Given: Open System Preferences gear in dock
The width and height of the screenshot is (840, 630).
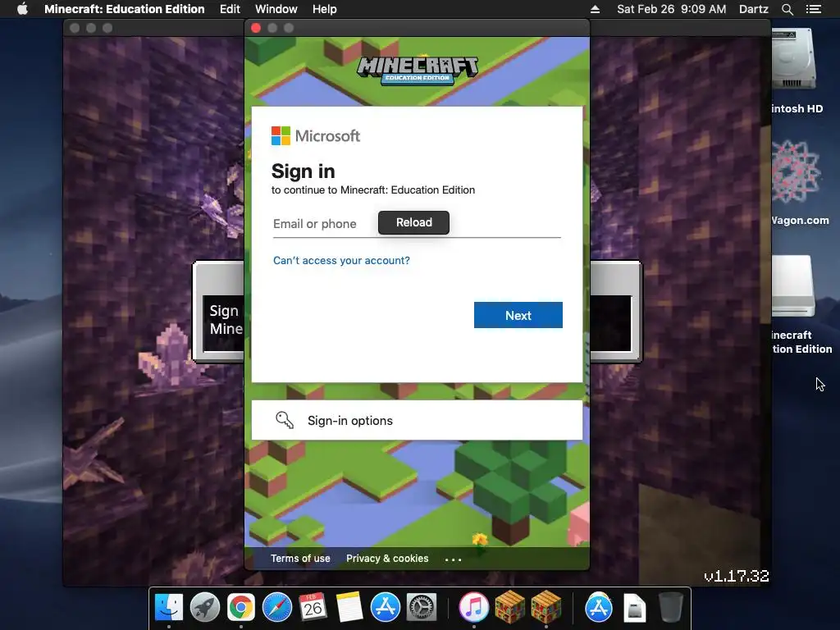Looking at the screenshot, I should coord(422,608).
